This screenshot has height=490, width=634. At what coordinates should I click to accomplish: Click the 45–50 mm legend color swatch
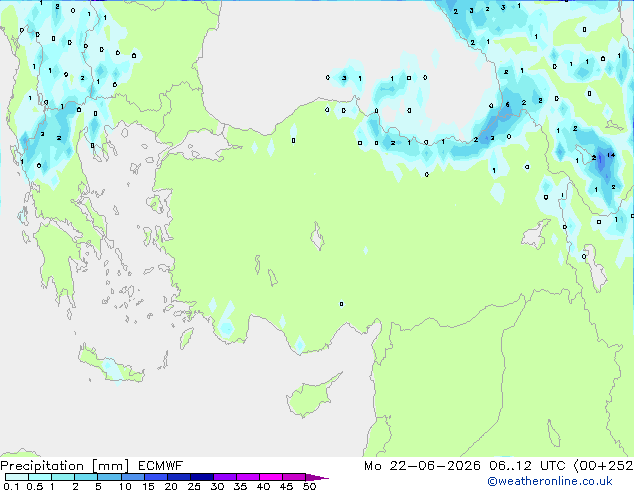tap(294, 477)
